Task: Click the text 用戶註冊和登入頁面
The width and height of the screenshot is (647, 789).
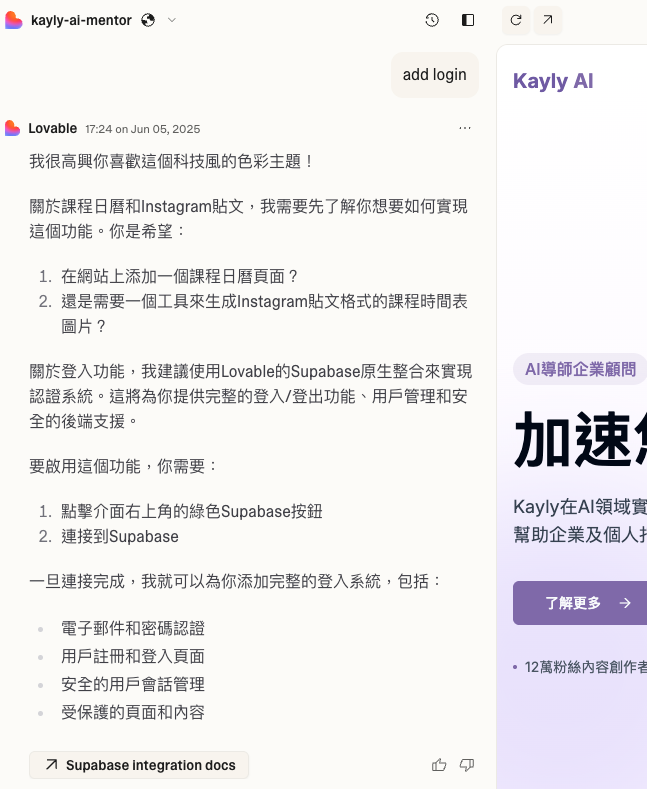Action: (133, 656)
